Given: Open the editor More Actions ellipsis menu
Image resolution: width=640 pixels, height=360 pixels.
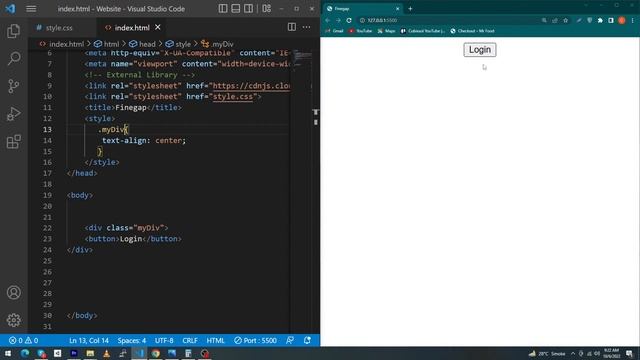Looking at the screenshot, I should [306, 27].
